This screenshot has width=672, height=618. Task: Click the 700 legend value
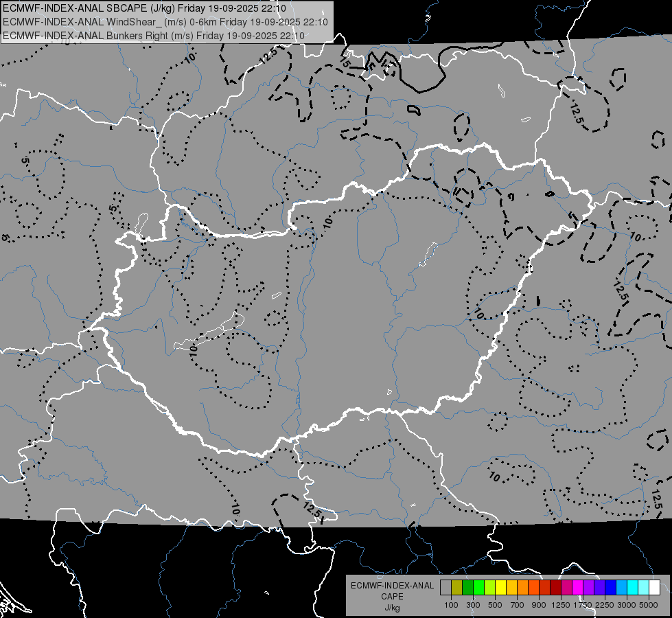(518, 605)
